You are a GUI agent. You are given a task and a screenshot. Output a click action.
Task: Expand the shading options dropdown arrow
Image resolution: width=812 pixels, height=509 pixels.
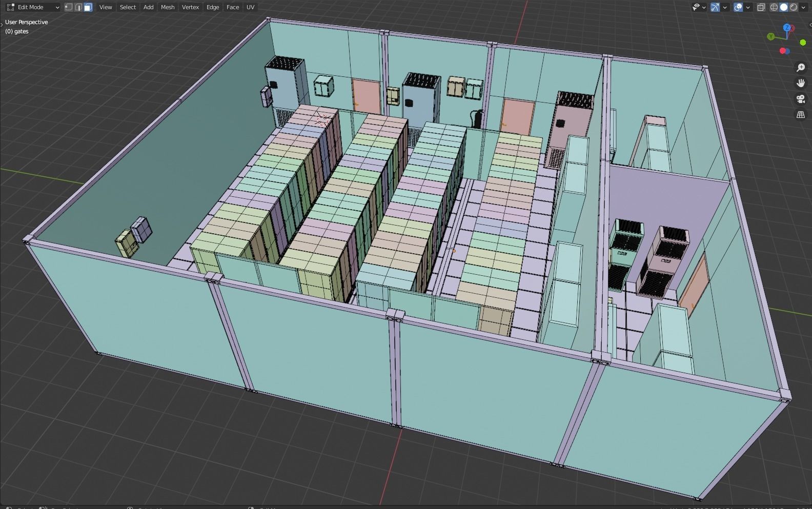point(803,7)
